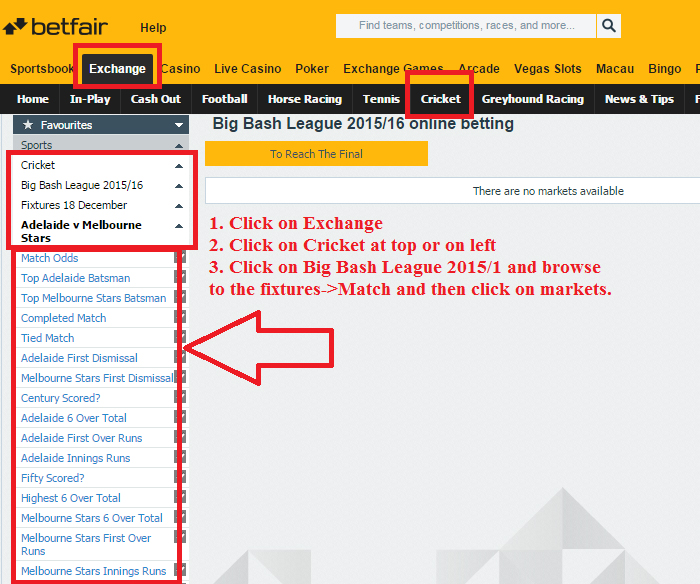
Task: Select Fixtures 18 December in sidebar
Action: pos(74,205)
